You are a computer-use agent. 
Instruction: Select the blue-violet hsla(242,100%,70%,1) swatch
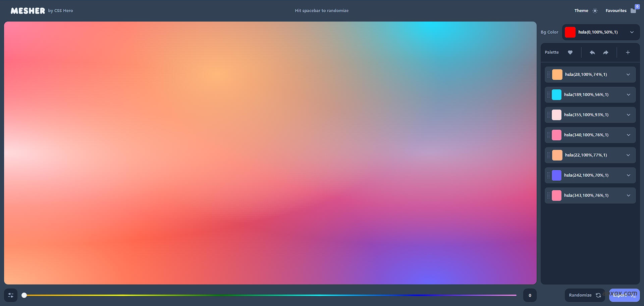pos(557,175)
